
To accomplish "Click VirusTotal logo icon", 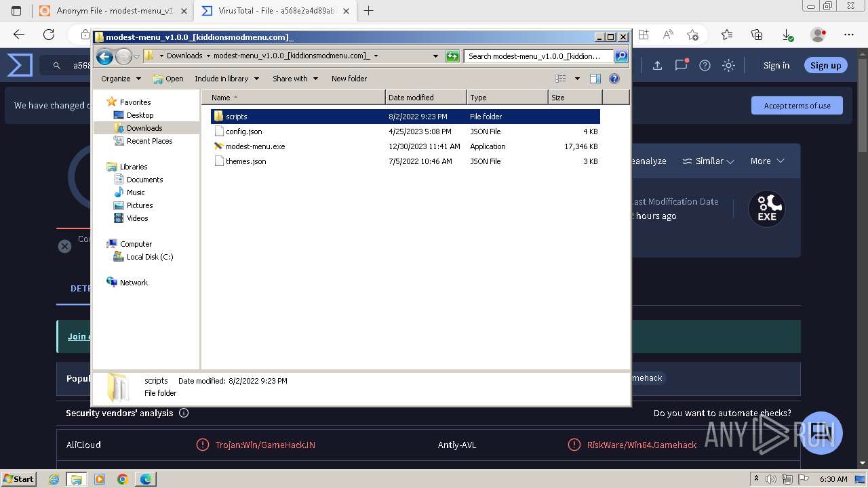I will tap(20, 66).
